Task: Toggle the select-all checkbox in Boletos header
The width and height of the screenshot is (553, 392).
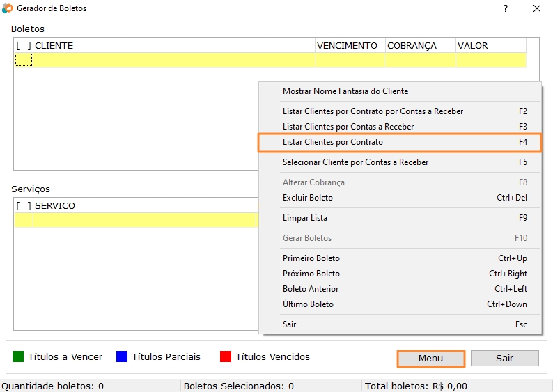Action: (23, 46)
